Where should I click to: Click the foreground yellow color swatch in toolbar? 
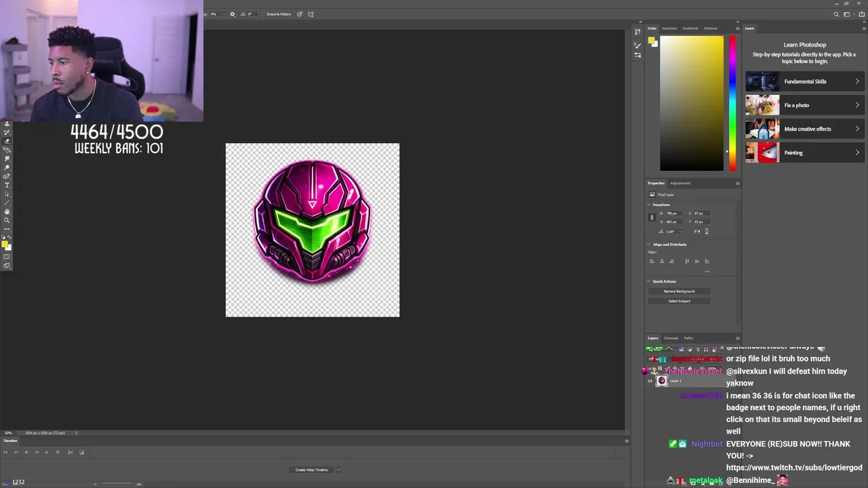pyautogui.click(x=5, y=244)
